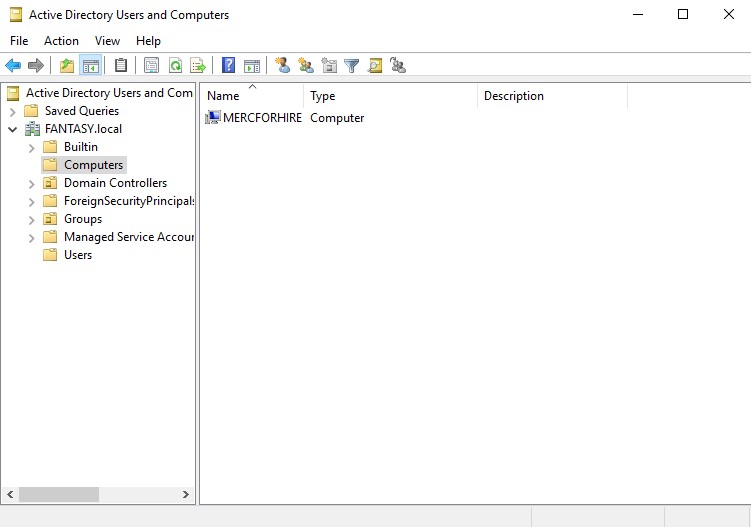The height and width of the screenshot is (527, 751).
Task: Select the Domain Controllers folder
Action: point(115,183)
